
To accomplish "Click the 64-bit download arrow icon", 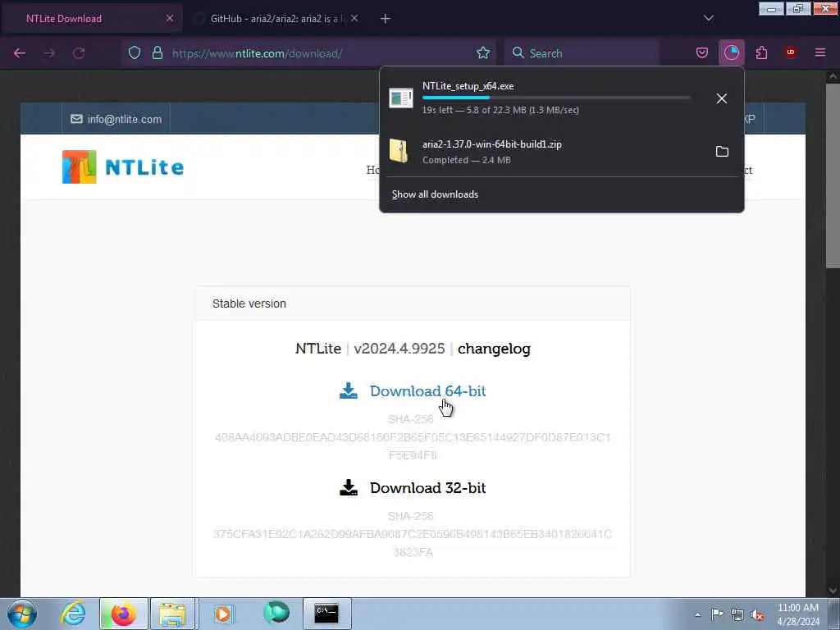I will pos(348,391).
